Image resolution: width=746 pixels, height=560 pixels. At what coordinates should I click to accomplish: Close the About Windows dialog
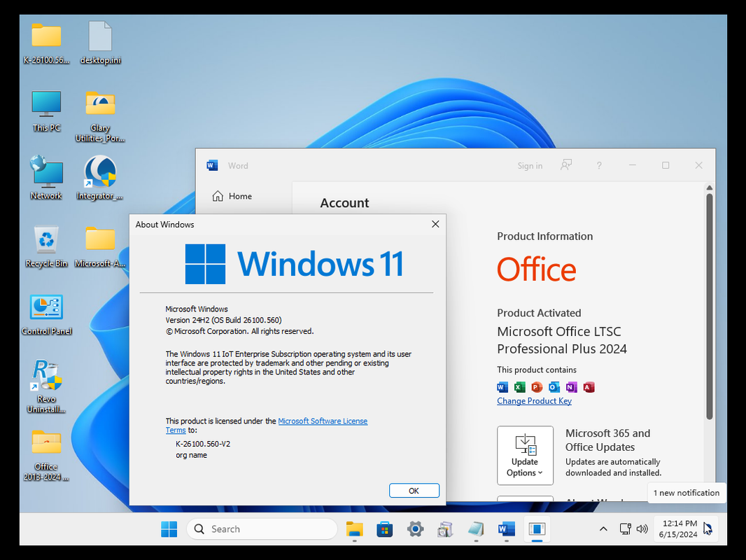(435, 224)
